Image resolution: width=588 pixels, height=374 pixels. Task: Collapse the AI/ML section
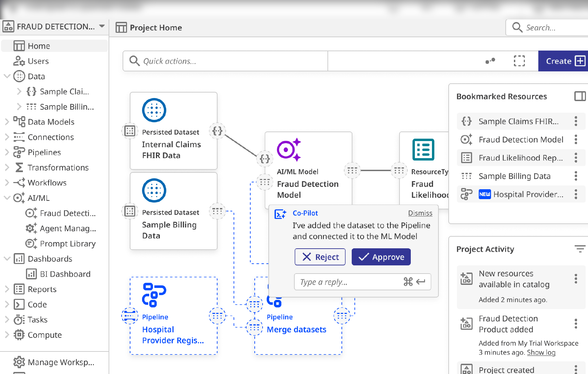[7, 198]
